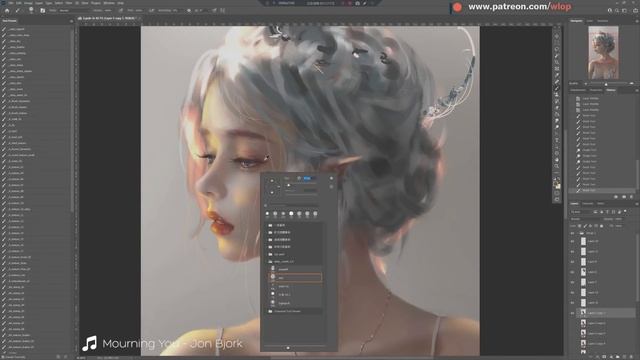The height and width of the screenshot is (360, 640).
Task: Create a new group in Layers footer
Action: pos(617,356)
